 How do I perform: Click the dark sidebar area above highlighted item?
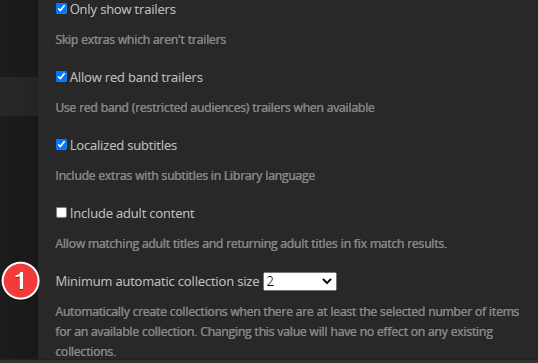19,38
